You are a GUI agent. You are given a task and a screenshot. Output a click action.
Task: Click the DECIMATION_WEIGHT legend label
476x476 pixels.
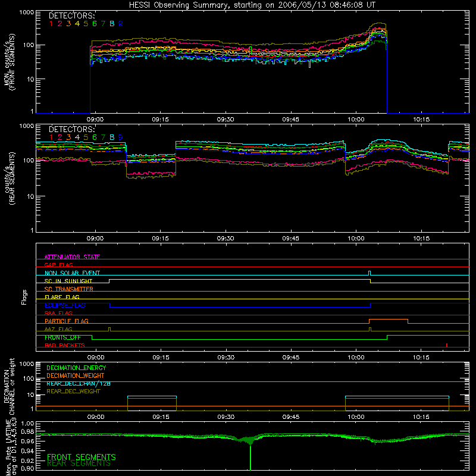click(x=76, y=375)
